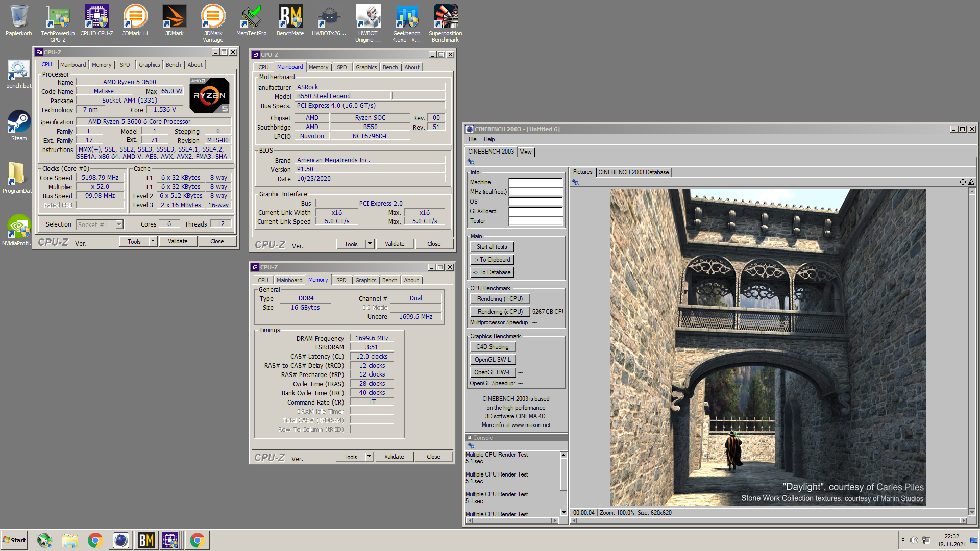Open the CPU-Z chip icon in the taskbar
Image resolution: width=980 pixels, height=551 pixels.
point(170,540)
